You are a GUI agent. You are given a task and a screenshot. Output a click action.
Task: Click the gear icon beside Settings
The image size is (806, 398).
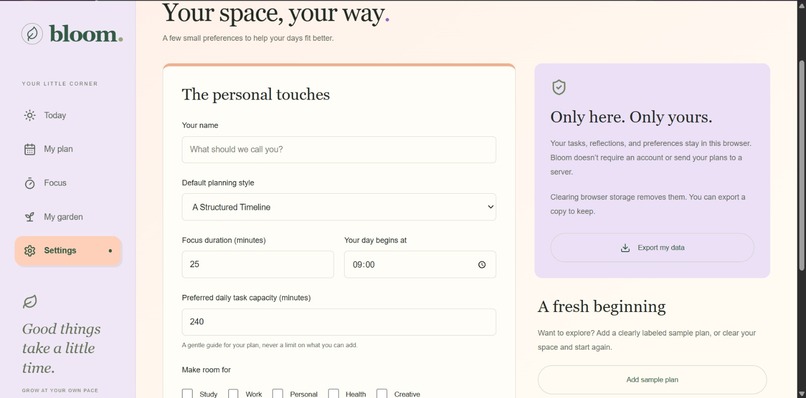(30, 251)
